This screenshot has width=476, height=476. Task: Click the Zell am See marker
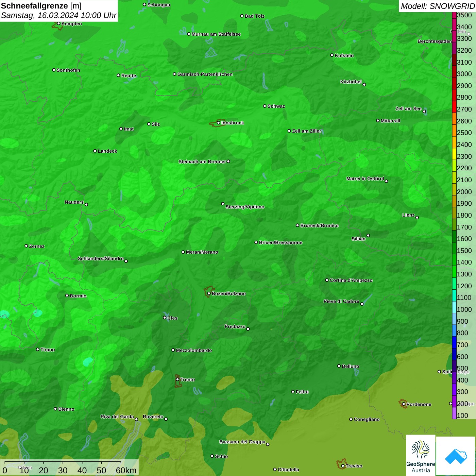pos(424,112)
